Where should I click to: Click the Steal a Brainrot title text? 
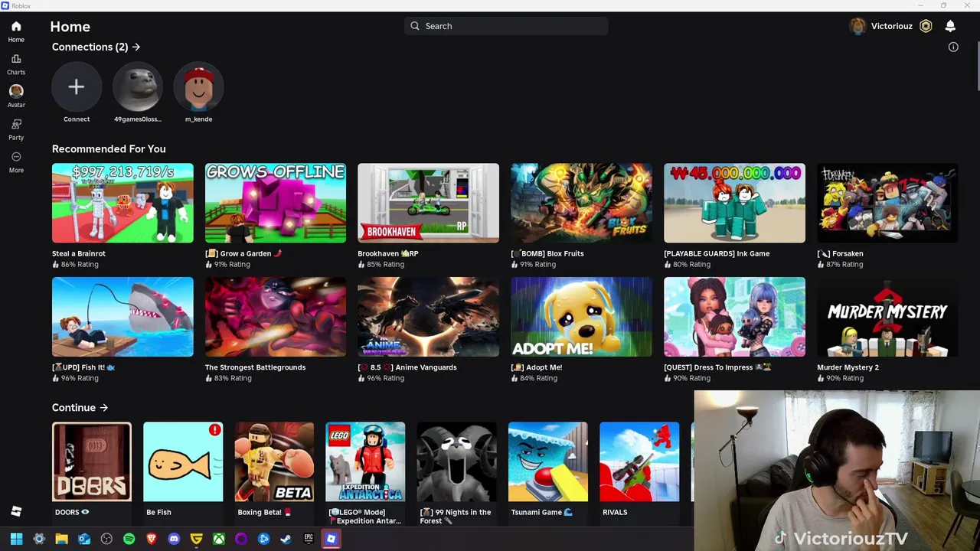[x=79, y=253]
